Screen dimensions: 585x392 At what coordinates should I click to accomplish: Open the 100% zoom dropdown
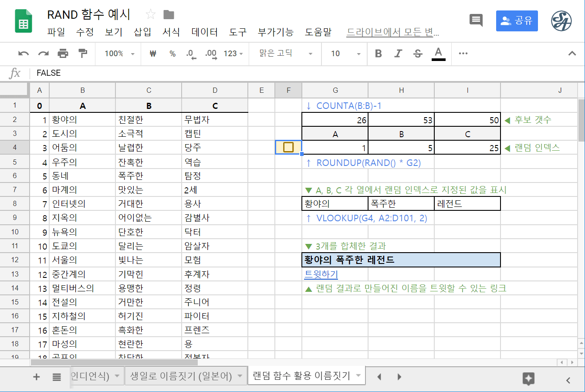[x=119, y=54]
